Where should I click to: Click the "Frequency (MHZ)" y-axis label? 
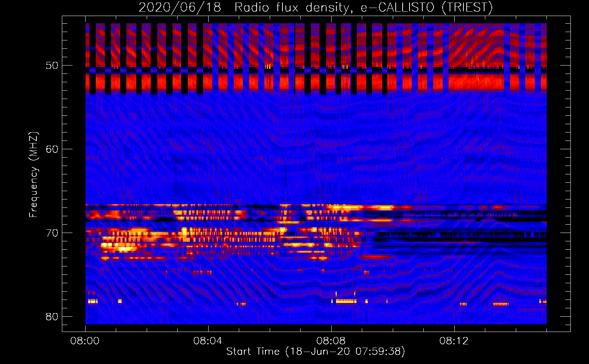(33, 175)
